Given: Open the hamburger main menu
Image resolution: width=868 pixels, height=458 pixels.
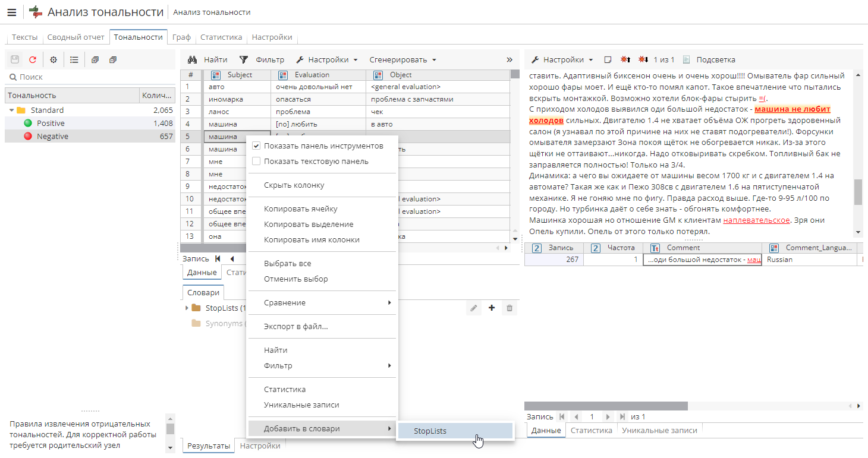Looking at the screenshot, I should pos(12,12).
